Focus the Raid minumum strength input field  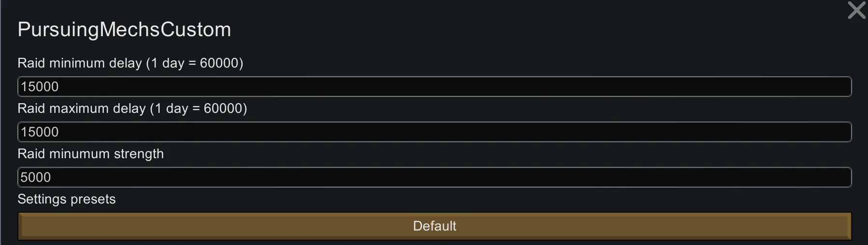(x=435, y=177)
